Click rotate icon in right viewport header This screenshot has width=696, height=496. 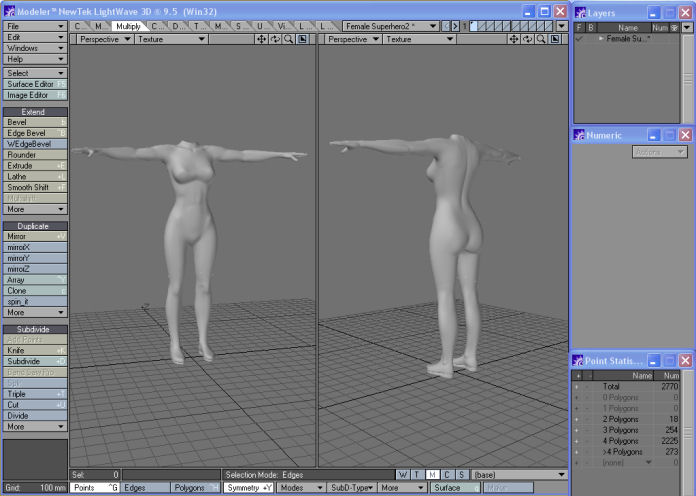click(528, 39)
